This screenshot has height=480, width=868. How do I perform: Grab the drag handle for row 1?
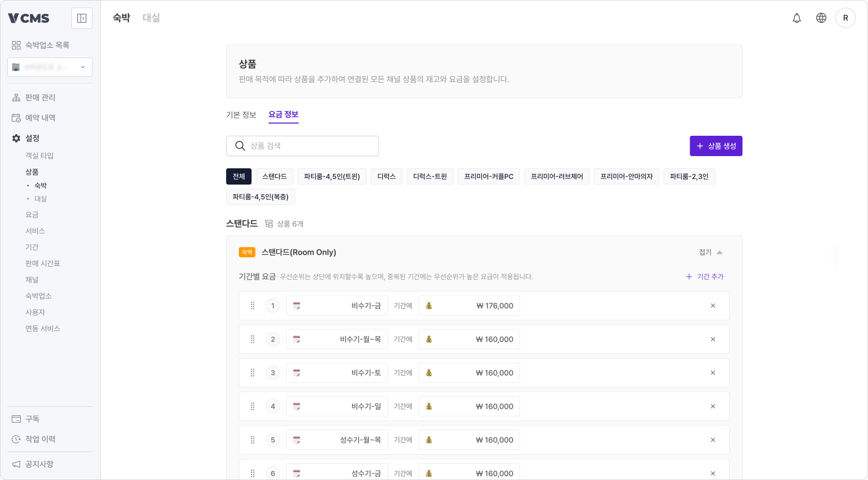(x=253, y=306)
